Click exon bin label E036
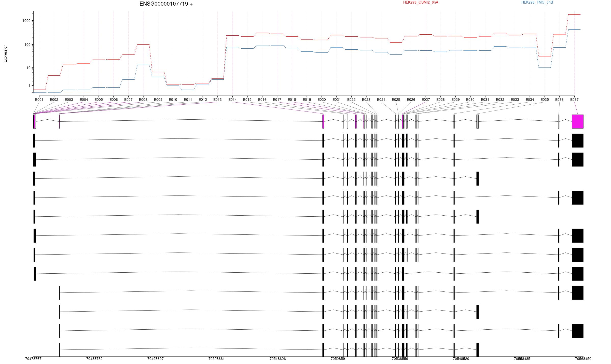 (x=559, y=100)
